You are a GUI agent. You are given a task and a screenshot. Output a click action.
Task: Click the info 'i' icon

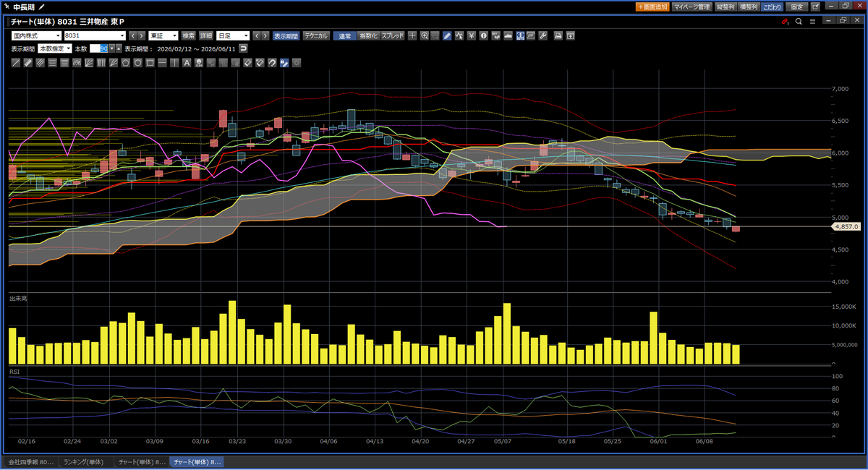coord(483,35)
